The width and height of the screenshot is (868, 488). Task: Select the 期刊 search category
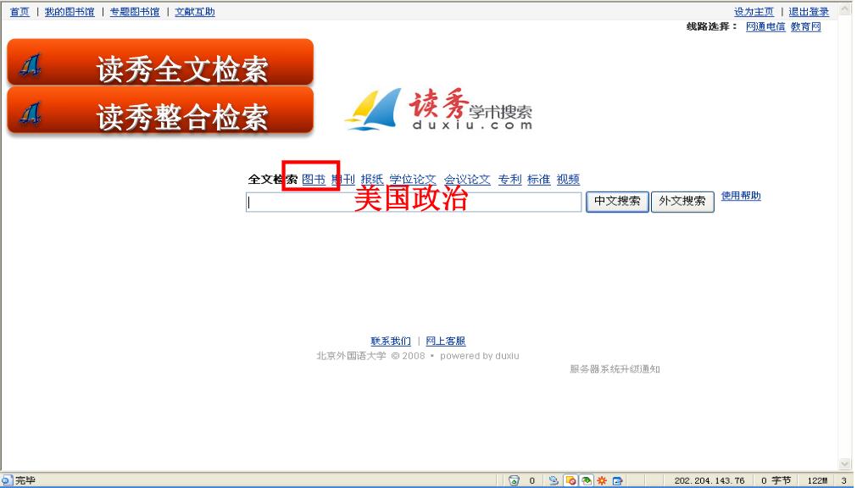pyautogui.click(x=342, y=180)
